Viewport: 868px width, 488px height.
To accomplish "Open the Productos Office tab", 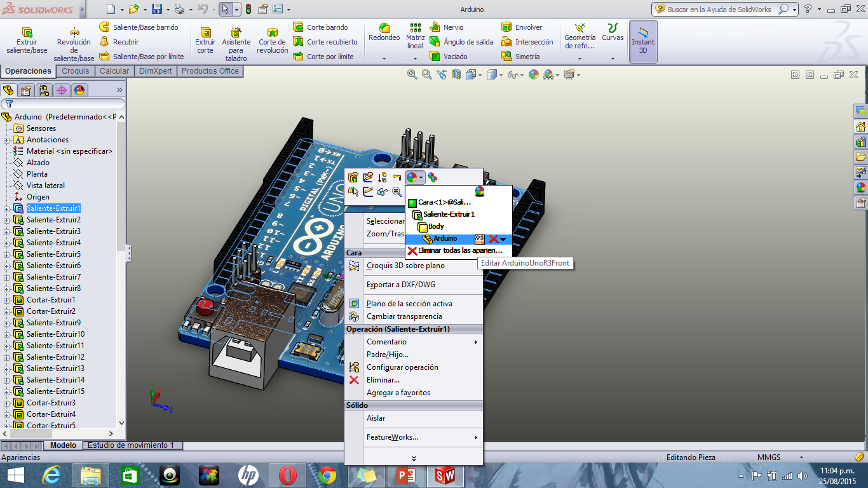I will (x=210, y=71).
